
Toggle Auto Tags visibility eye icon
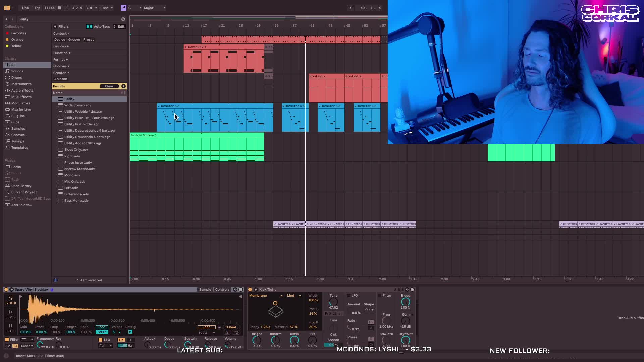pos(89,26)
